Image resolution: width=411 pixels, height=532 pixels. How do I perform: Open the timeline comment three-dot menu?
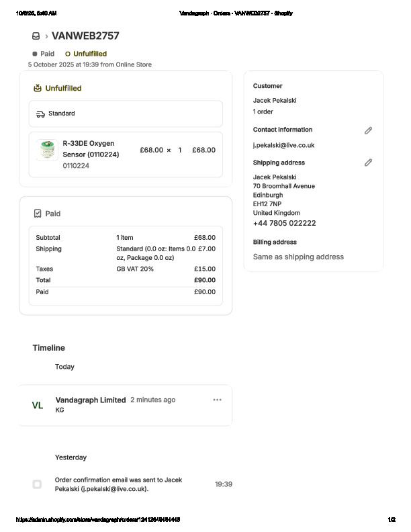[217, 400]
